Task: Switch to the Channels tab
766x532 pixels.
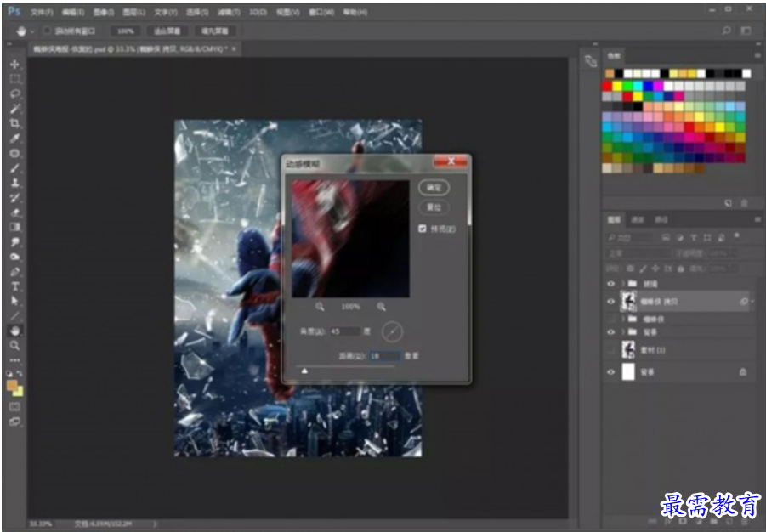Action: pos(638,220)
